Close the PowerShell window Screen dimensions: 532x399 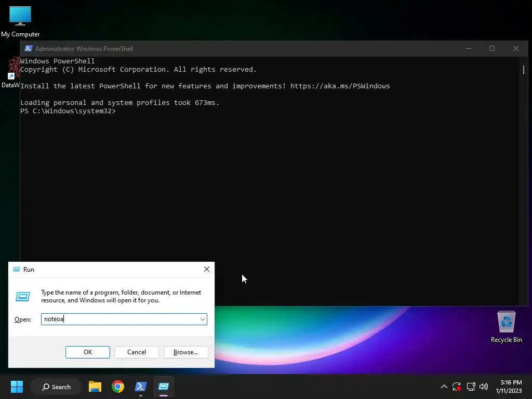click(516, 48)
